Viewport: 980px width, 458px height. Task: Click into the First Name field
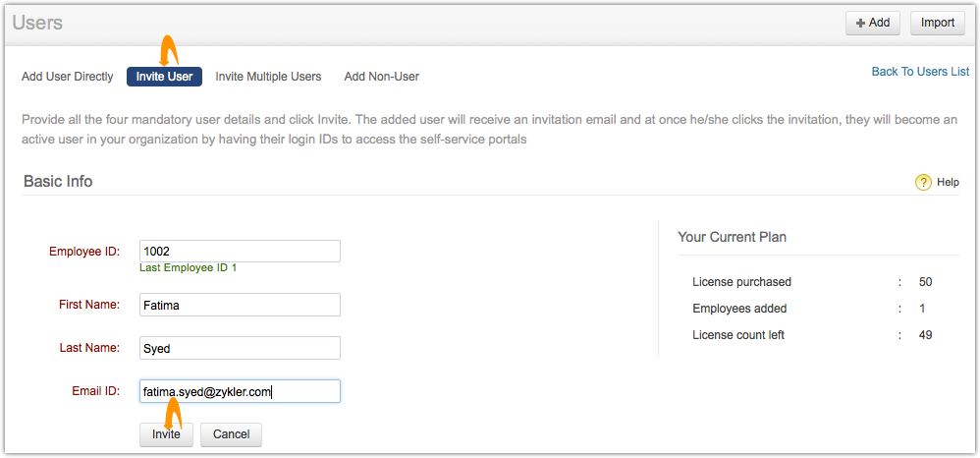(240, 305)
